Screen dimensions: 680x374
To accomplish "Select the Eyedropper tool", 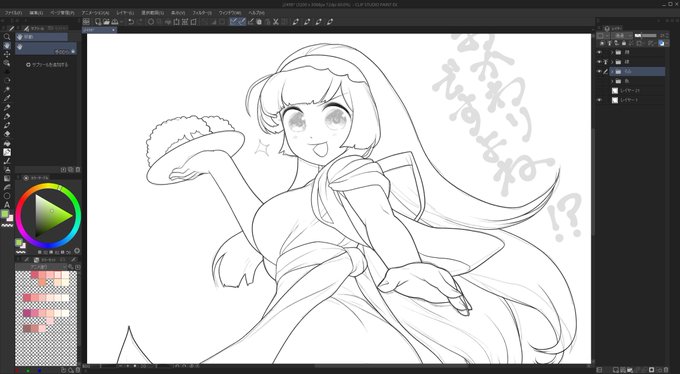I will [7, 98].
